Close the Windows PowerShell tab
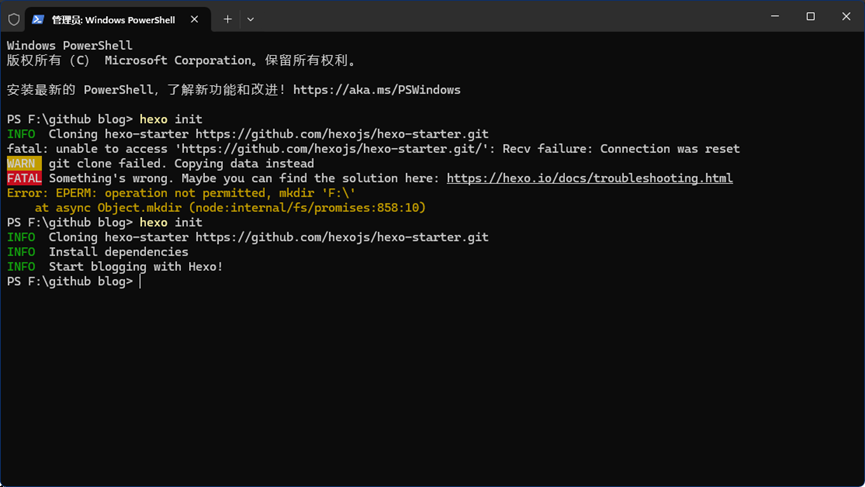Screen dimensions: 865x487 click(x=194, y=19)
